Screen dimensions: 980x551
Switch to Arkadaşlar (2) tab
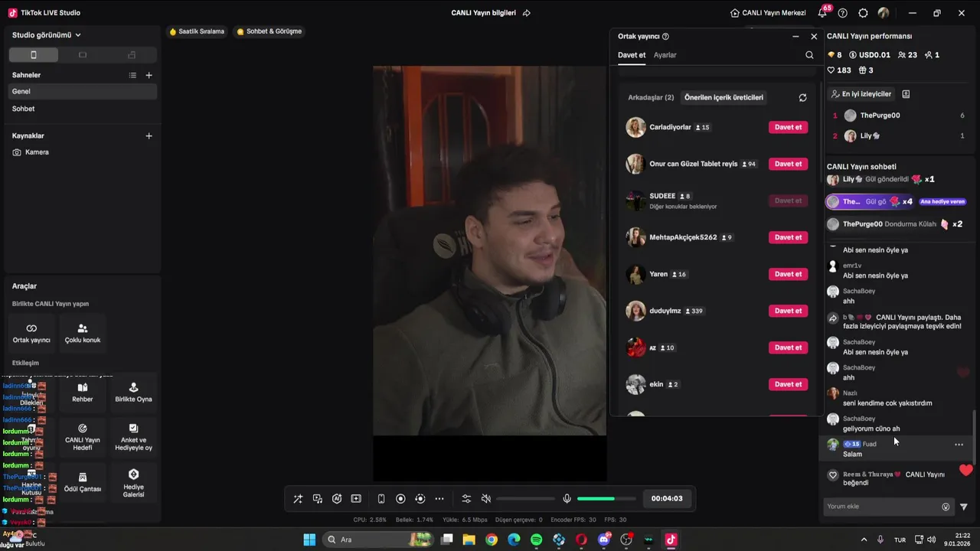651,98
